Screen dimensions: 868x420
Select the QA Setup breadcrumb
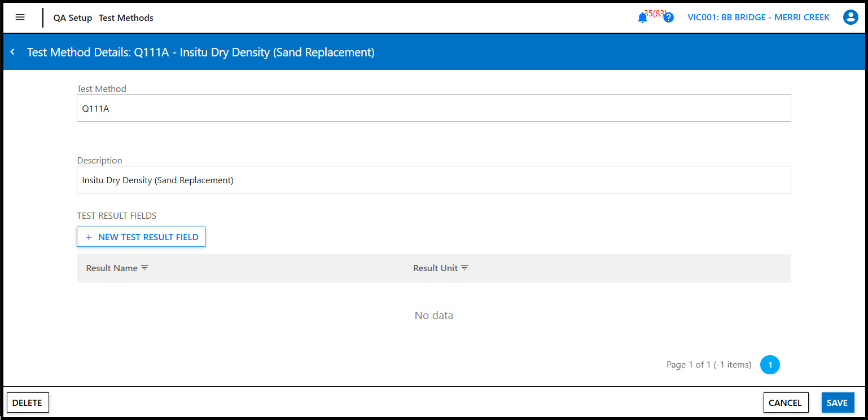[x=72, y=18]
